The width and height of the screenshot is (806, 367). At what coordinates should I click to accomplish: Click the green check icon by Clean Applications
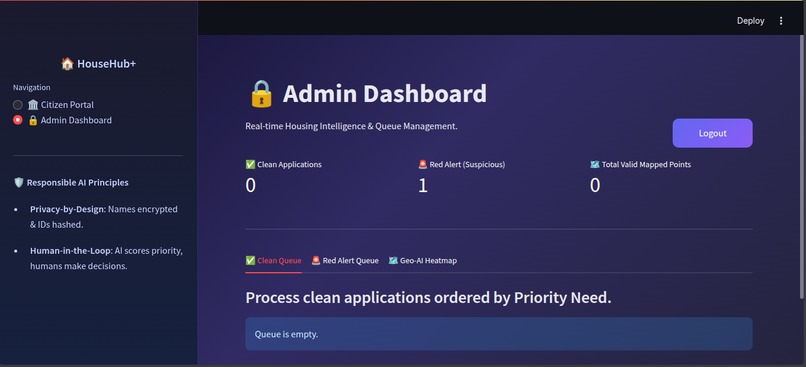pyautogui.click(x=250, y=164)
